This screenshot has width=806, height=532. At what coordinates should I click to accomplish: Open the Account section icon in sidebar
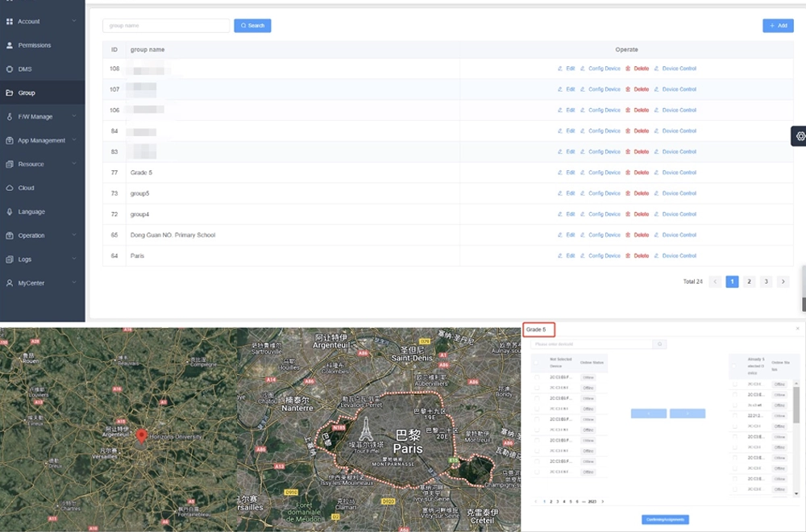(x=9, y=22)
